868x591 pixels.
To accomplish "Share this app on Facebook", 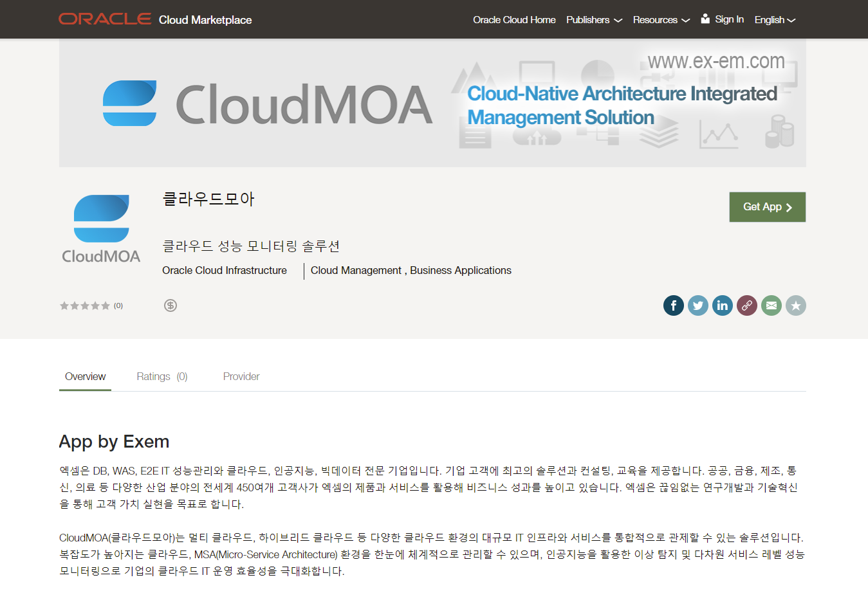I will [x=674, y=305].
